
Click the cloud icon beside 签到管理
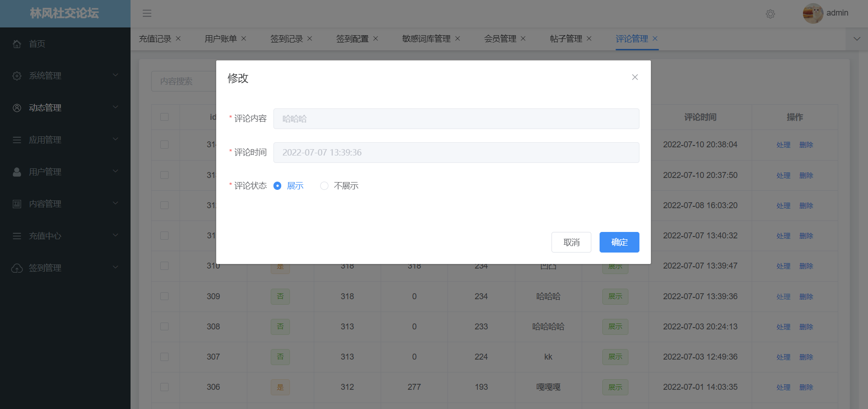point(17,268)
